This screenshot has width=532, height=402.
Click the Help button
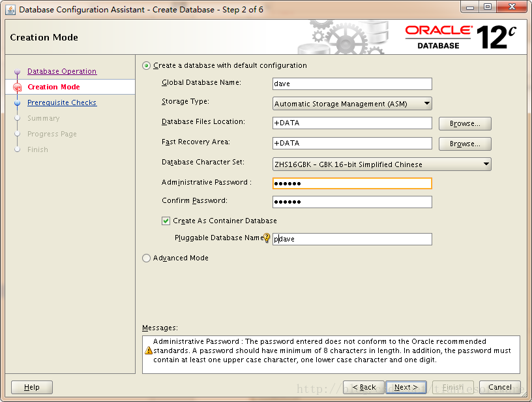point(32,387)
